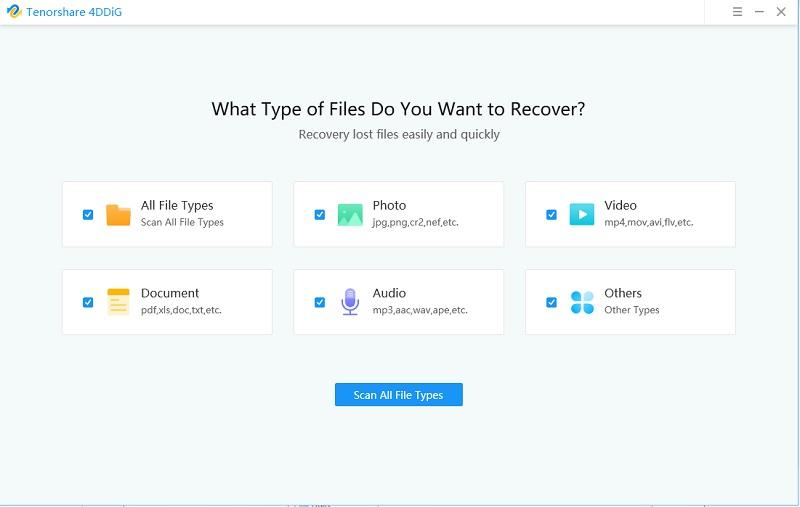This screenshot has height=507, width=800.
Task: Toggle the Photo checkbox
Action: (x=319, y=215)
